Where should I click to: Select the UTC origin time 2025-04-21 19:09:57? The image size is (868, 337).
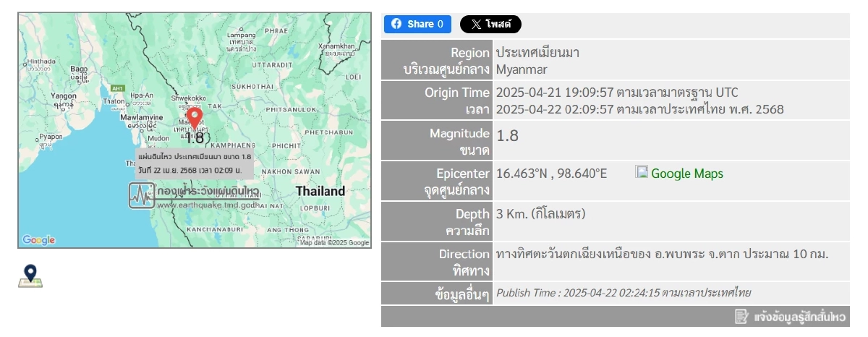click(555, 93)
